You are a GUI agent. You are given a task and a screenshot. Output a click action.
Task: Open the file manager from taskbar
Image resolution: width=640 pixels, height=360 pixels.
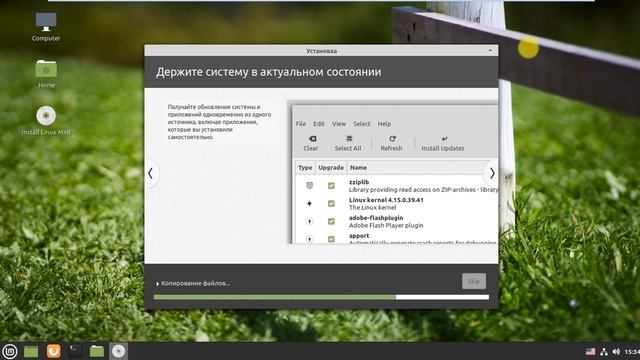[x=97, y=351]
